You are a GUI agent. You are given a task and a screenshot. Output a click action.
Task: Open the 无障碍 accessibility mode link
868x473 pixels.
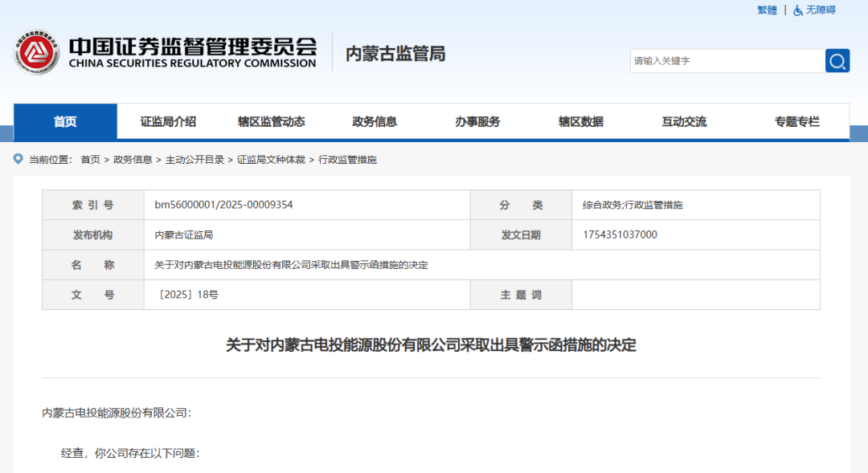click(x=821, y=10)
